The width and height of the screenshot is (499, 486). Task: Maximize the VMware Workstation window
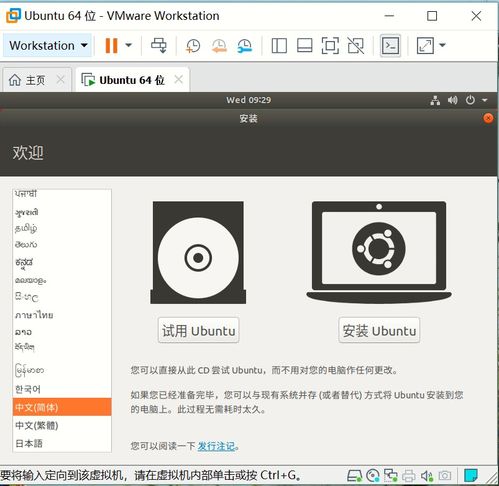pyautogui.click(x=432, y=16)
